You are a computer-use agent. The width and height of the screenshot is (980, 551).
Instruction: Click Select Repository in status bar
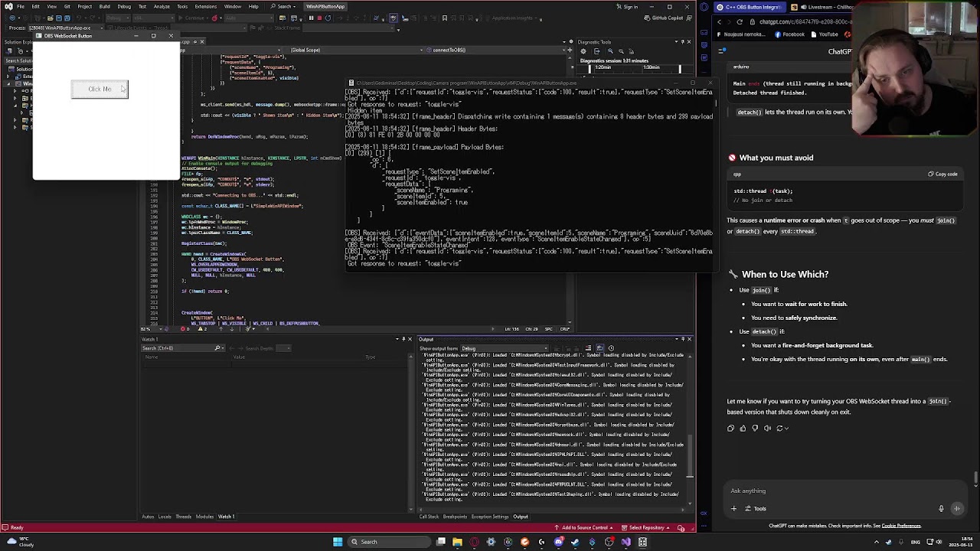click(645, 527)
